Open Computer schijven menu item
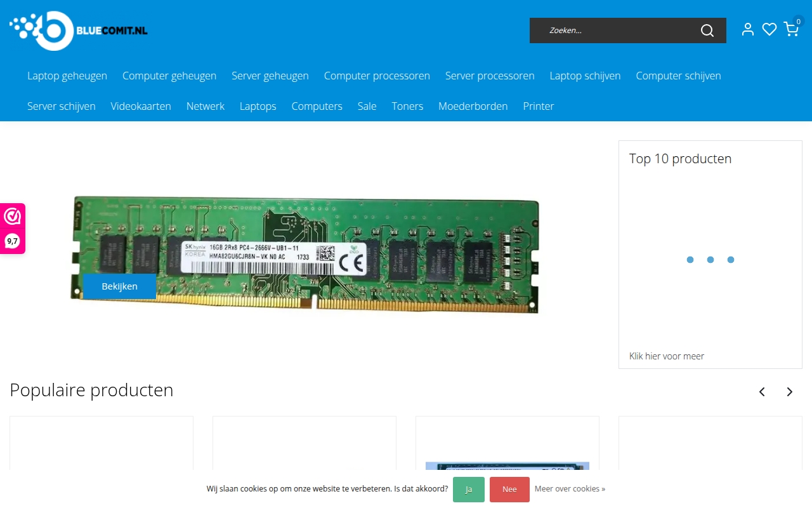 click(x=679, y=76)
